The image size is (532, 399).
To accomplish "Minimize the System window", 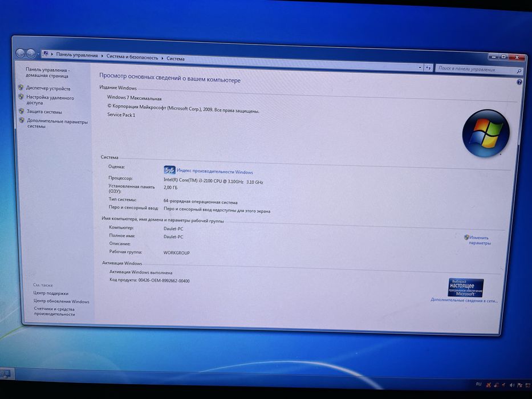I will point(494,56).
